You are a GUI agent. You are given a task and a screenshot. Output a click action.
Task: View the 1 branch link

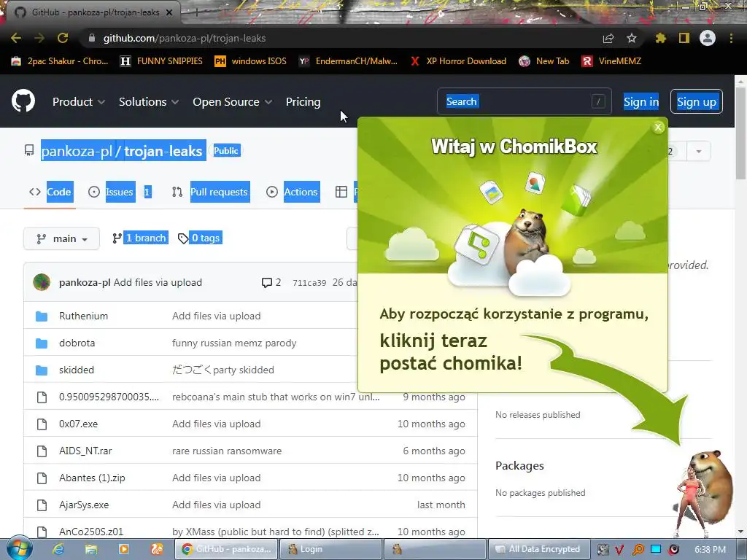pyautogui.click(x=139, y=238)
